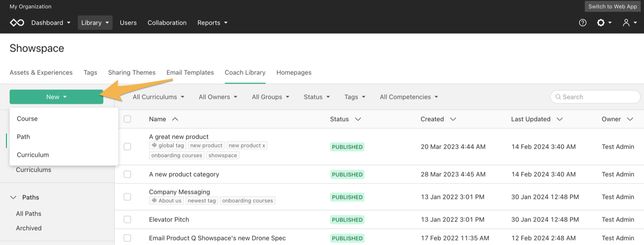Click 20 Mar 2023 4:44 AM created date

click(453, 146)
